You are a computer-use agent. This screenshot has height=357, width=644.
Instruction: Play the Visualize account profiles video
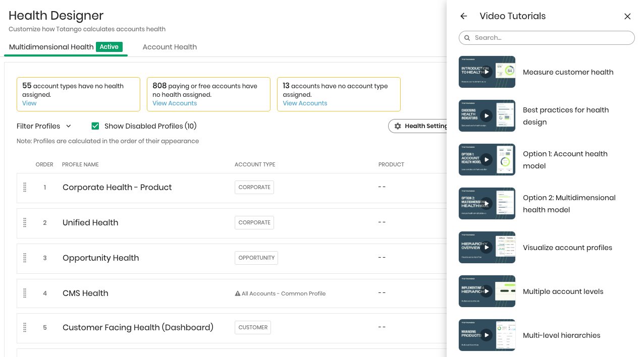(487, 247)
